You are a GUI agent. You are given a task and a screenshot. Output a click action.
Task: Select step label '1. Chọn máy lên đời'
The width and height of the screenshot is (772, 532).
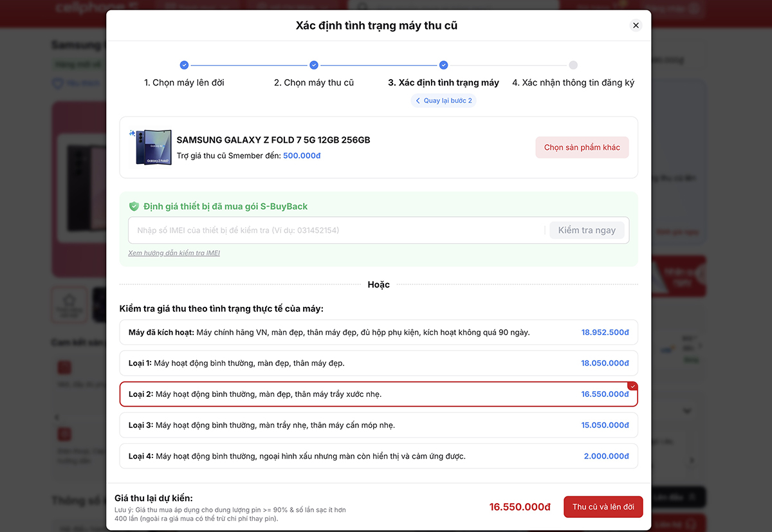(x=184, y=83)
